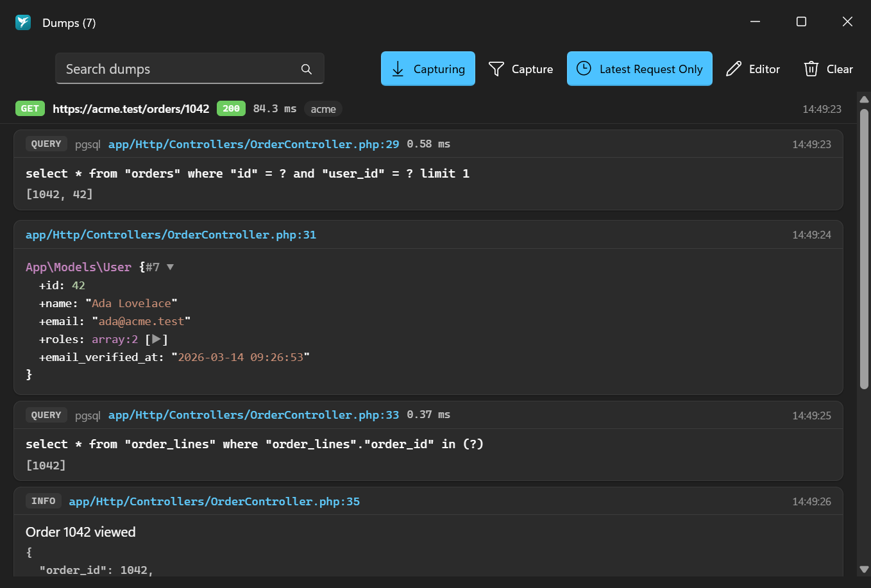871x588 pixels.
Task: Collapse the App\Models\User object triangle
Action: 170,267
